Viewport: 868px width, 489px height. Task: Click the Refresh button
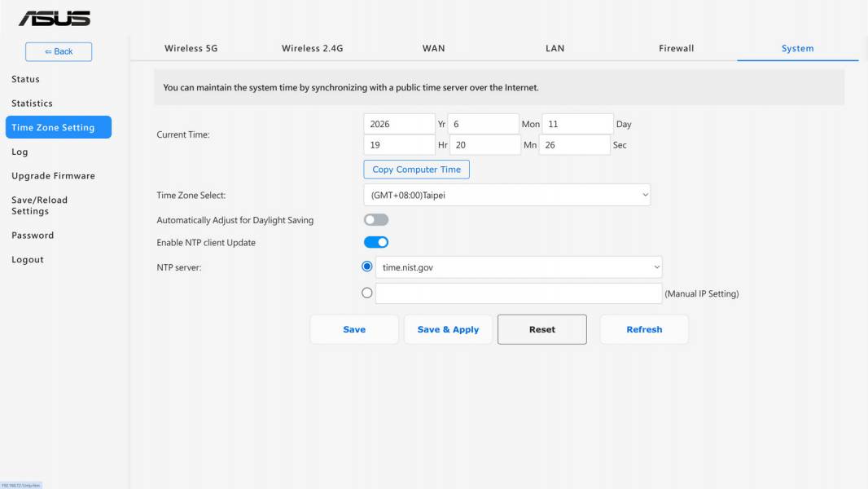pyautogui.click(x=644, y=329)
